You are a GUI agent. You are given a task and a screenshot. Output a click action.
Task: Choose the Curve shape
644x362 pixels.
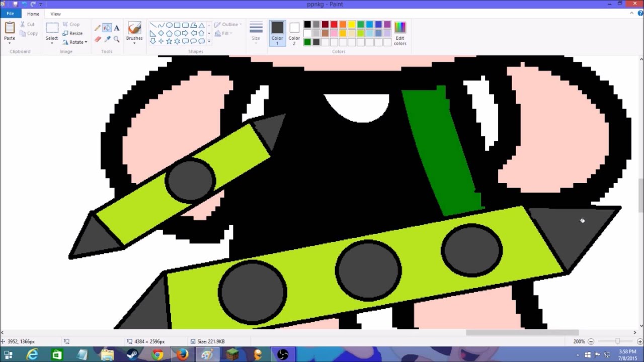click(161, 25)
